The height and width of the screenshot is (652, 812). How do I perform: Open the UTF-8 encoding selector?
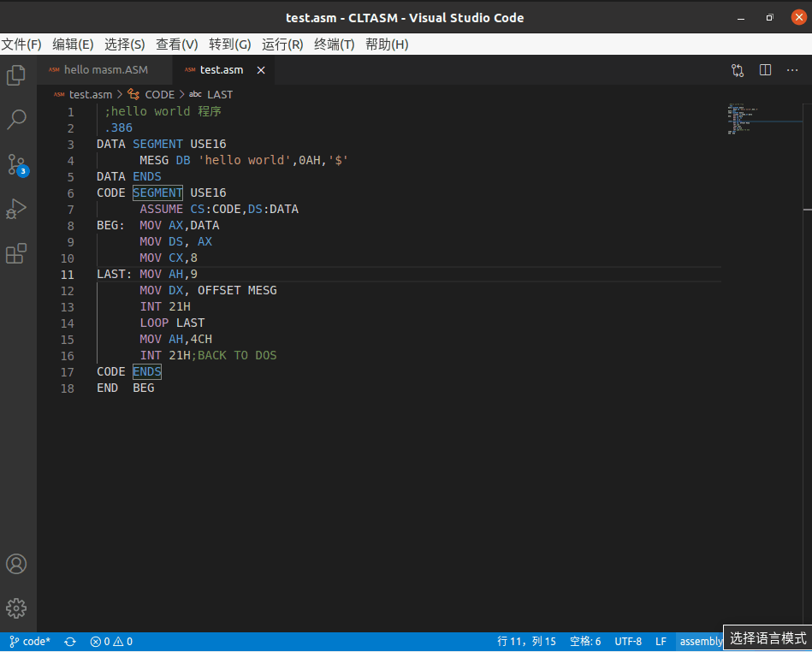click(x=628, y=641)
